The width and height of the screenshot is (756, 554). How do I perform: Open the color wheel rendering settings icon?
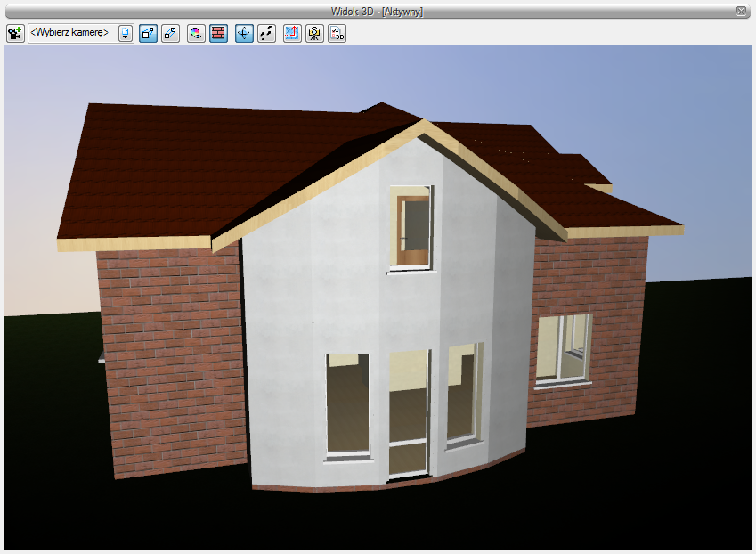(x=196, y=33)
